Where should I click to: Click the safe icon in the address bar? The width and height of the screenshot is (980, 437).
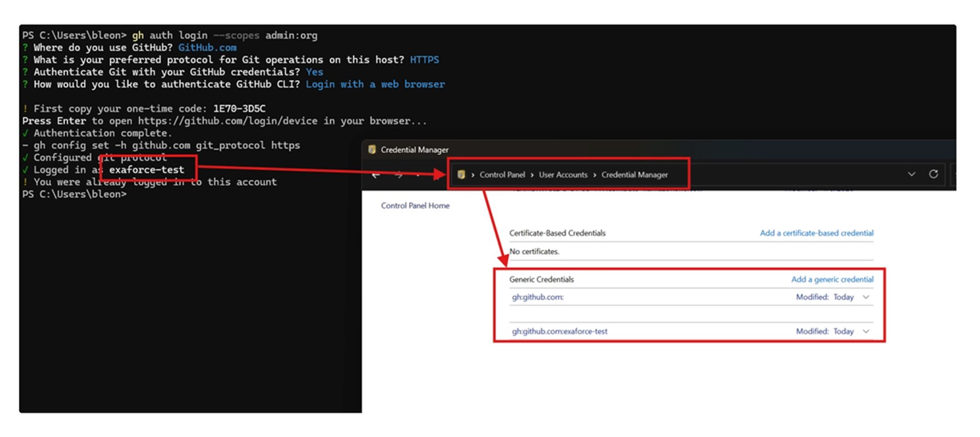tap(461, 175)
